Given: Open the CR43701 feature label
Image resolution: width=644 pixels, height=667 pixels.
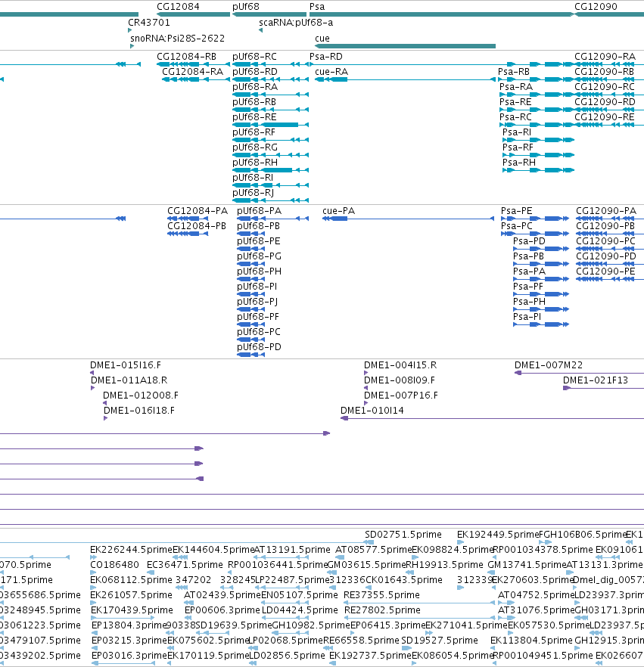Looking at the screenshot, I should [149, 23].
